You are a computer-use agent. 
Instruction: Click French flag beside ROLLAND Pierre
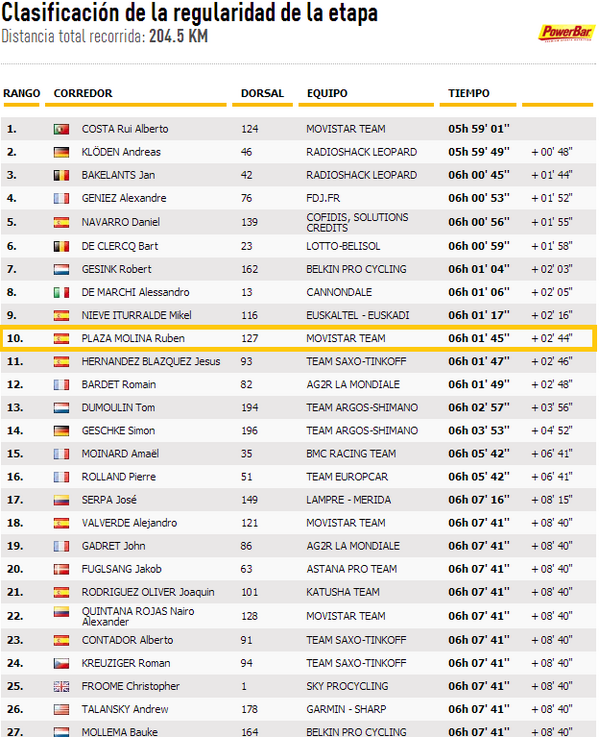click(61, 477)
